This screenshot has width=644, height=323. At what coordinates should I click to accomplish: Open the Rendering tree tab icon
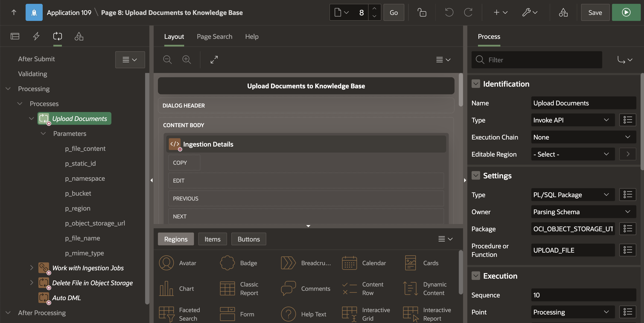15,36
